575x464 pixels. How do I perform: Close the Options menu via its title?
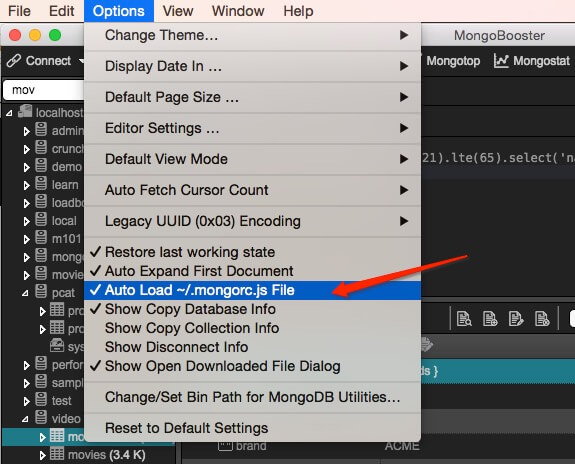point(118,11)
